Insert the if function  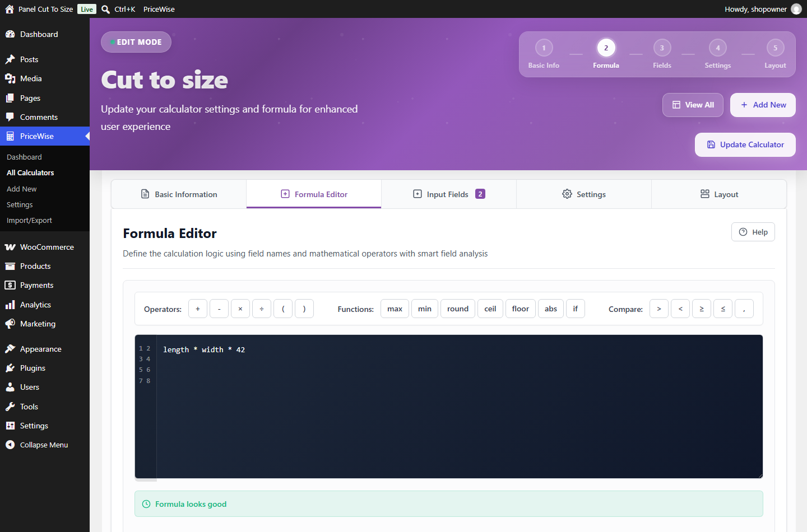(576, 309)
